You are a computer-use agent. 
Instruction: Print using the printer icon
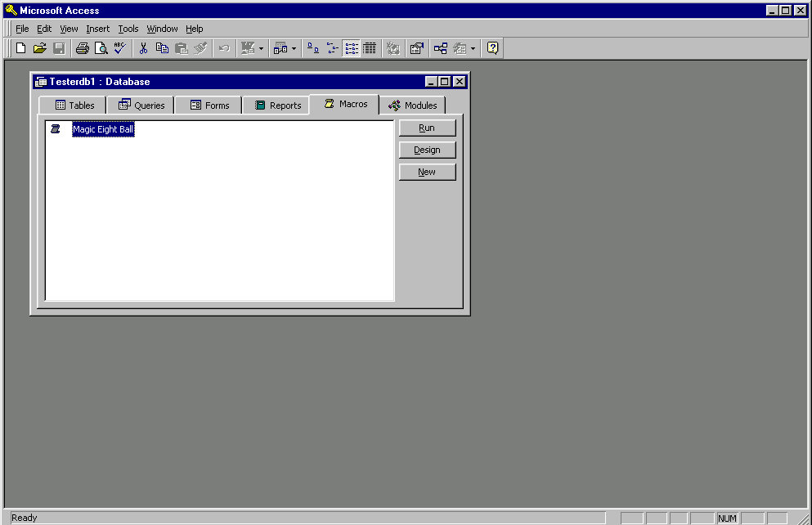pyautogui.click(x=82, y=48)
